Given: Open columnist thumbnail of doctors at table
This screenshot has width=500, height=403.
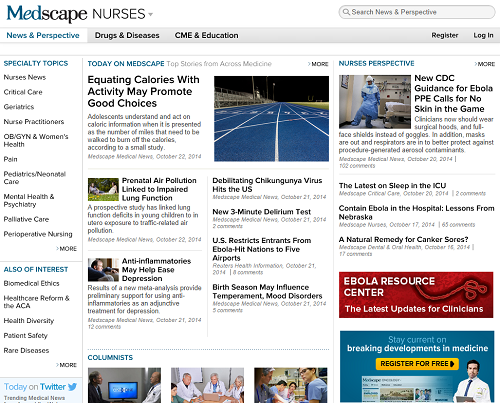Looking at the screenshot, I should pos(207,385).
